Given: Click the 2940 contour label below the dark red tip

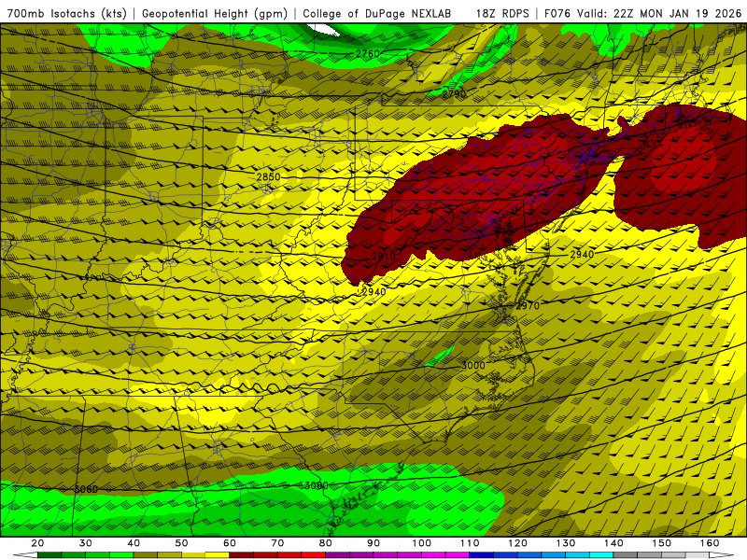Looking at the screenshot, I should (x=374, y=292).
